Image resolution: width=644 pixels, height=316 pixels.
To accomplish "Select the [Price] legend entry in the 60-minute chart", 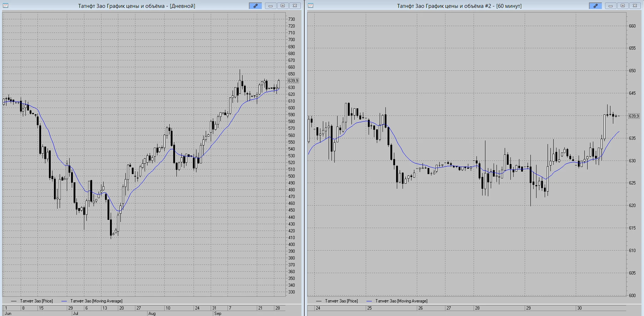I will click(x=337, y=301).
